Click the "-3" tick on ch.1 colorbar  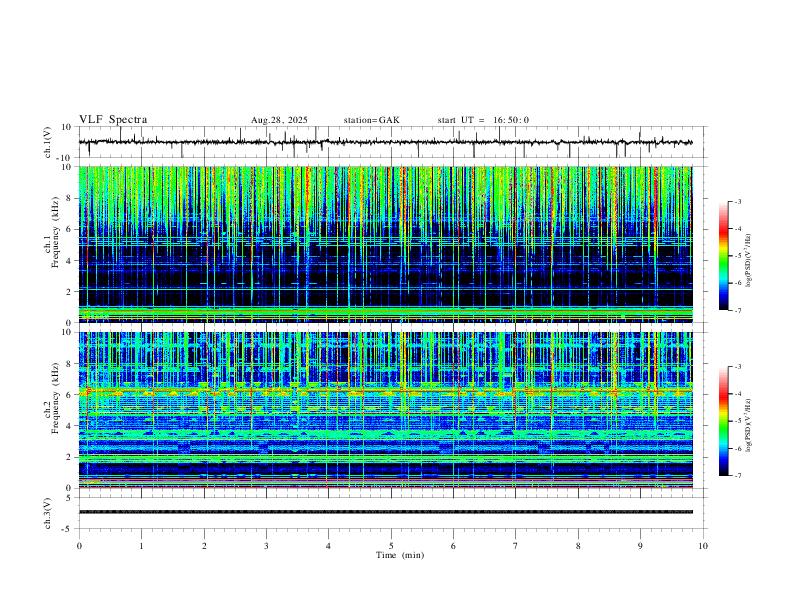tap(738, 201)
